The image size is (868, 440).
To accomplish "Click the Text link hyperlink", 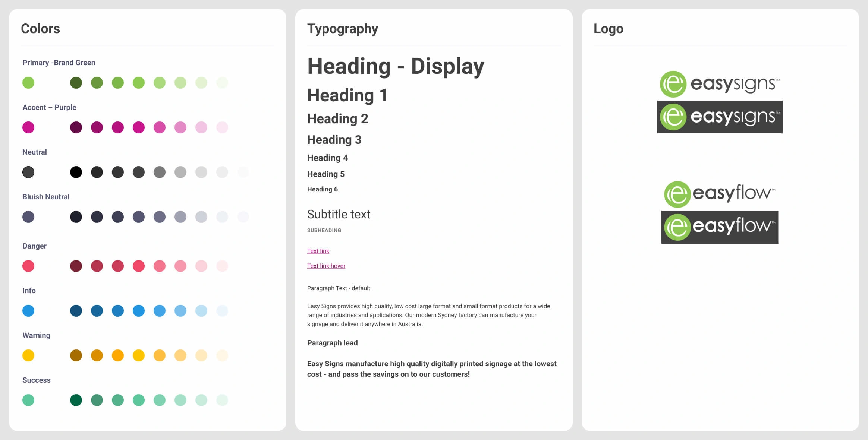I will (318, 251).
